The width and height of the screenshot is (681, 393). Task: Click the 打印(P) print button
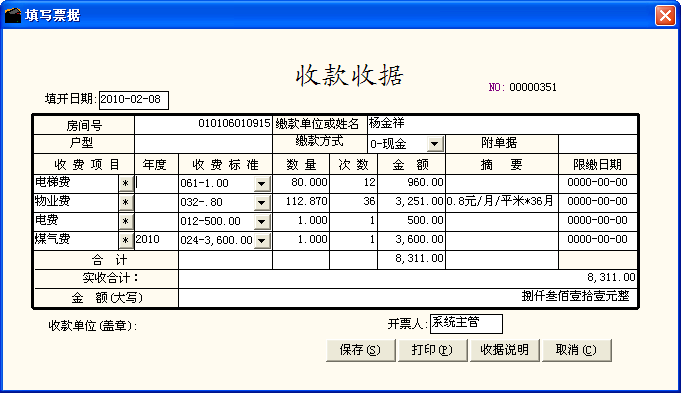pyautogui.click(x=432, y=350)
